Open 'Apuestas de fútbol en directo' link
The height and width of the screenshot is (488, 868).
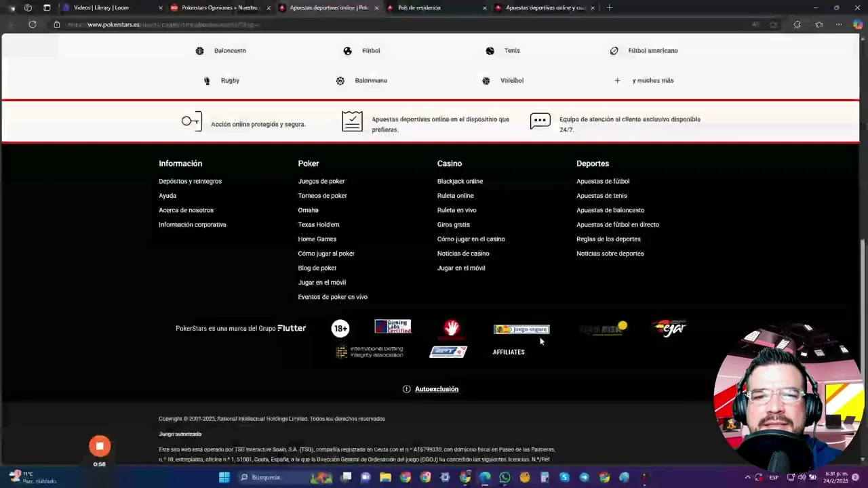click(618, 225)
